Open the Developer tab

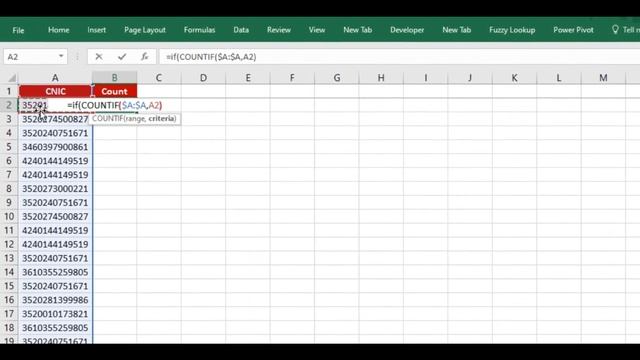[x=407, y=30]
